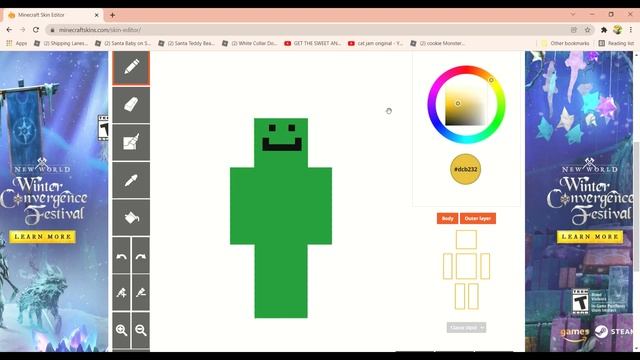Reload the Minecraft Skin Editor page

36,30
